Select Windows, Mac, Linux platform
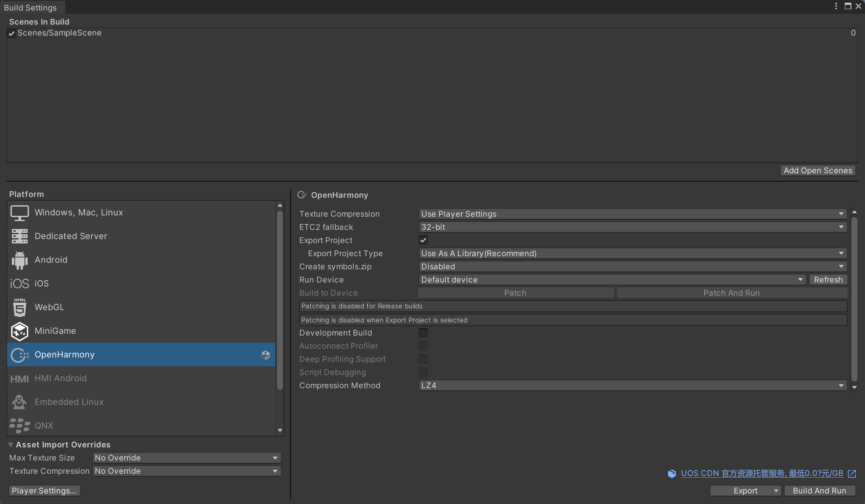The image size is (865, 504). tap(141, 213)
